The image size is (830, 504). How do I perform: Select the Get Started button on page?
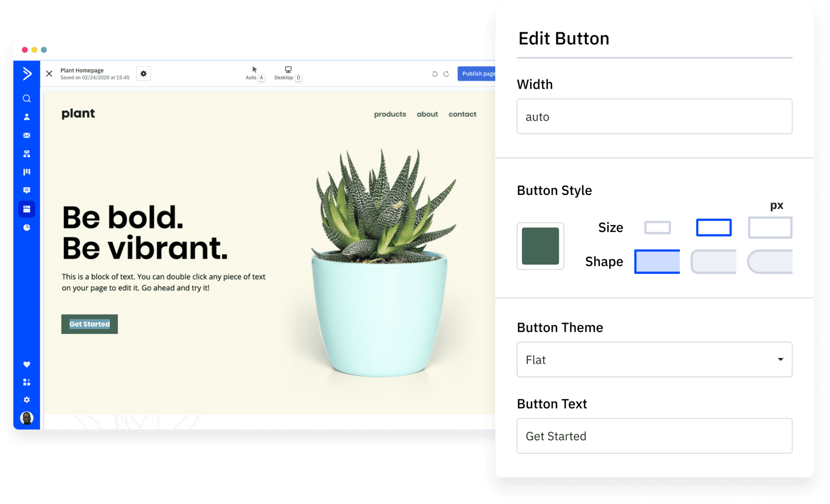tap(90, 324)
